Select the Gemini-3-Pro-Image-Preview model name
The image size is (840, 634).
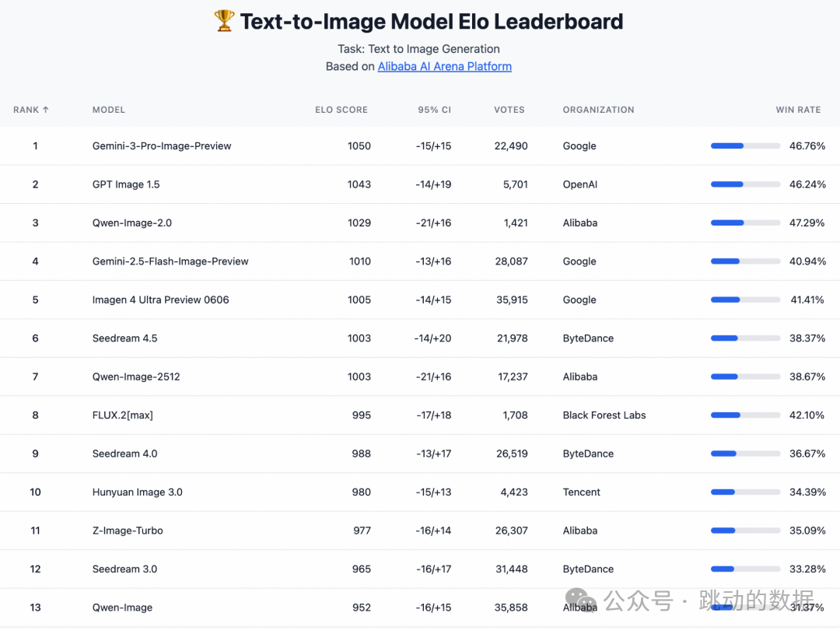click(162, 145)
